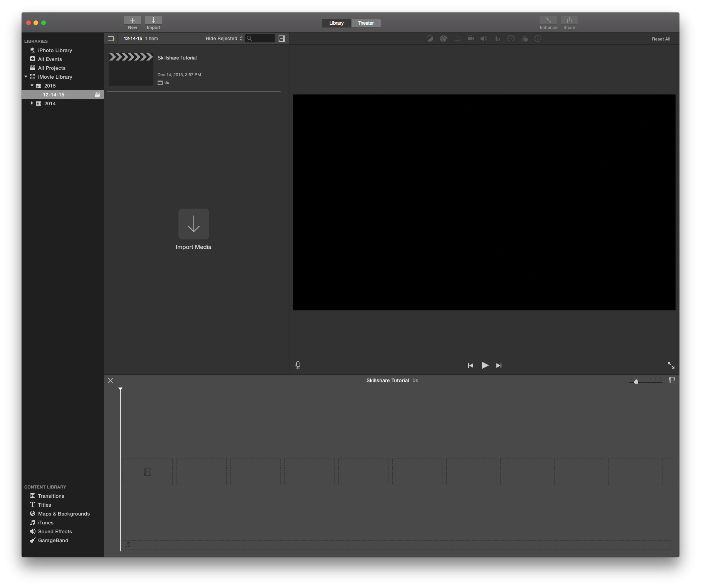Screen dimensions: 701x588
Task: Select Transitions in the Content Library
Action: [x=51, y=496]
